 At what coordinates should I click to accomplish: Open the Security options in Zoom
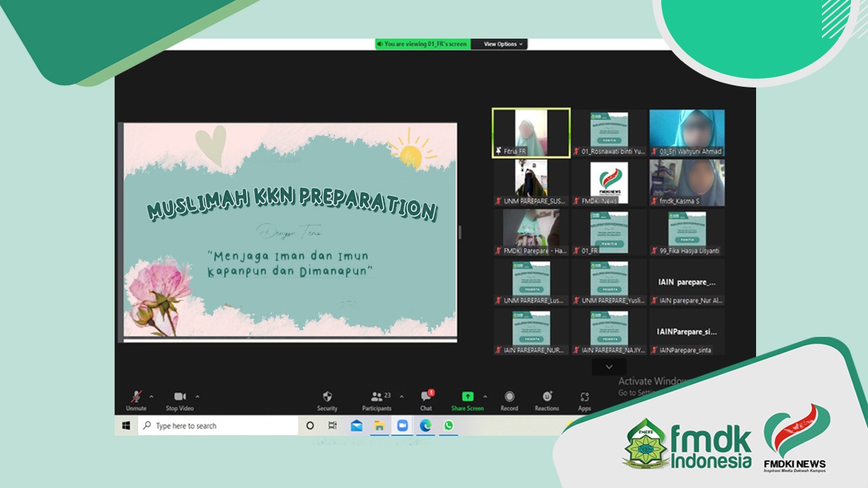tap(327, 400)
